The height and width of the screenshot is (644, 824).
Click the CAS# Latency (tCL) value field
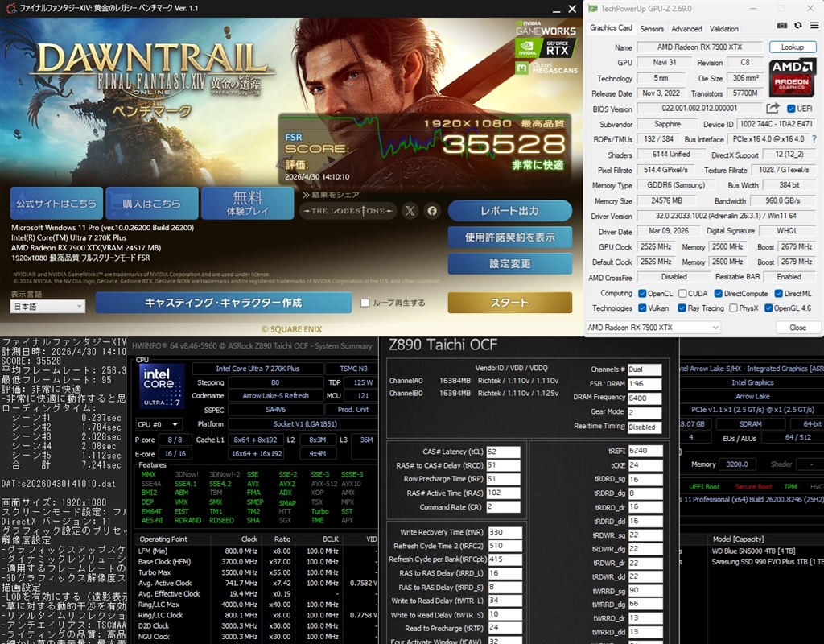coord(504,452)
